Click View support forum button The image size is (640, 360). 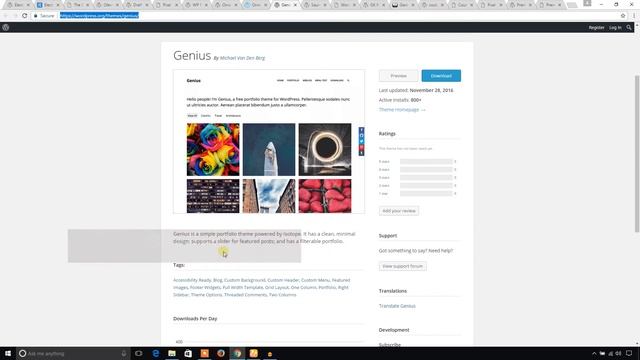402,266
